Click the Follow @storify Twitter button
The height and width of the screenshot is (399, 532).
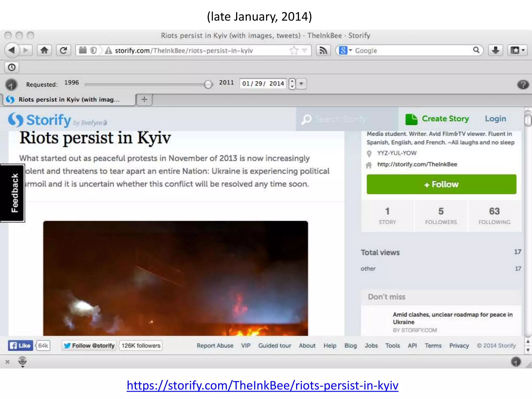pyautogui.click(x=89, y=345)
